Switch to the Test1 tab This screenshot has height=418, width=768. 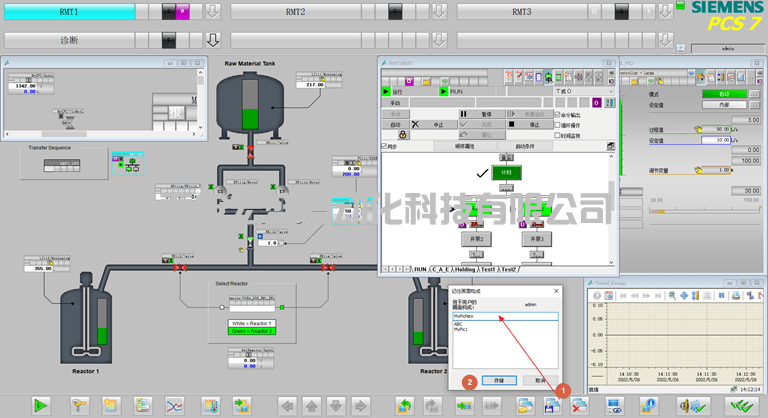pos(489,269)
